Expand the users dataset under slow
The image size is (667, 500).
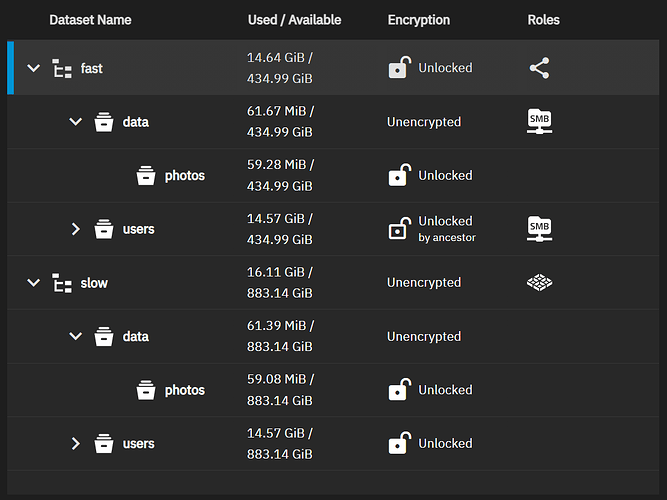tap(76, 443)
